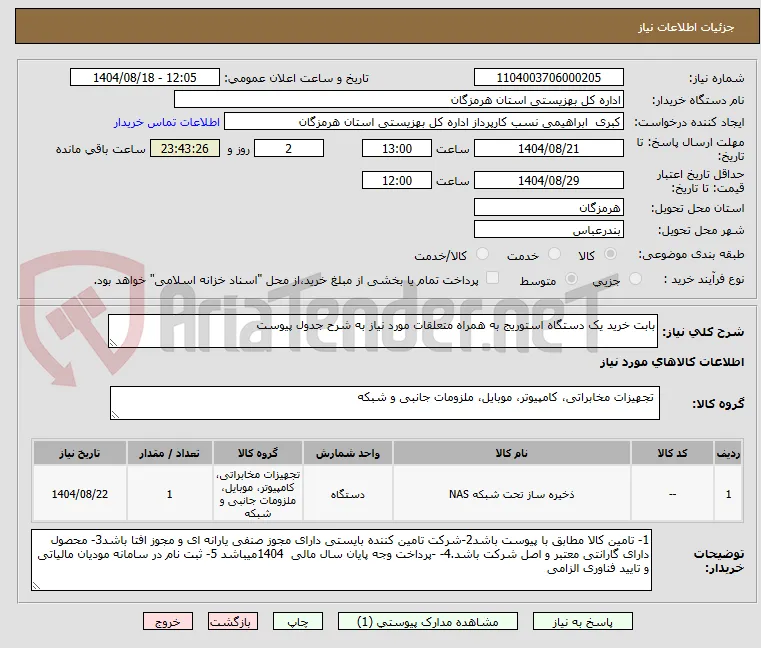Screen dimensions: 761x648
Task: Click the جزئیات اطلاعات نیاز header title
Action: [686, 28]
